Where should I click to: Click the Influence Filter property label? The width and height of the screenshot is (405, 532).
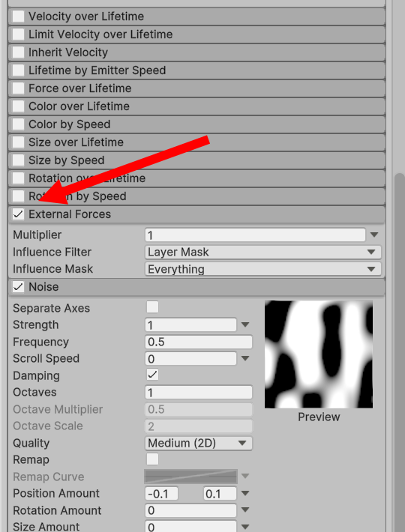point(52,252)
